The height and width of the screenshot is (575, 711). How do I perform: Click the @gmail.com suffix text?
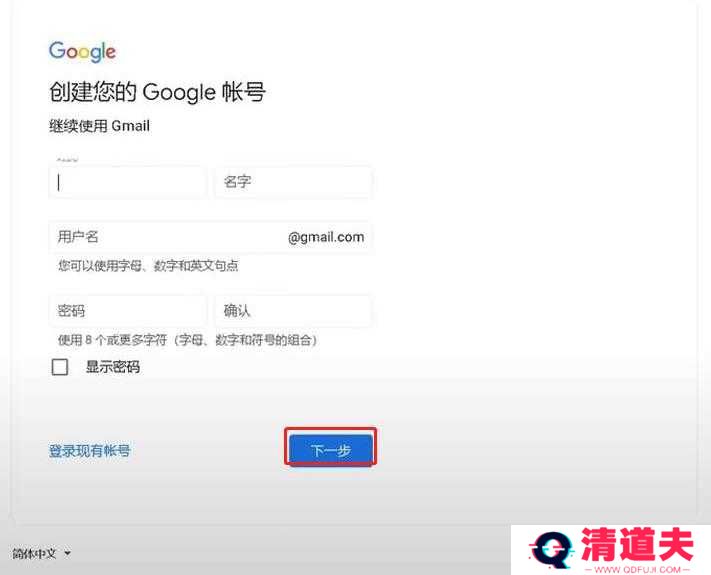click(326, 237)
